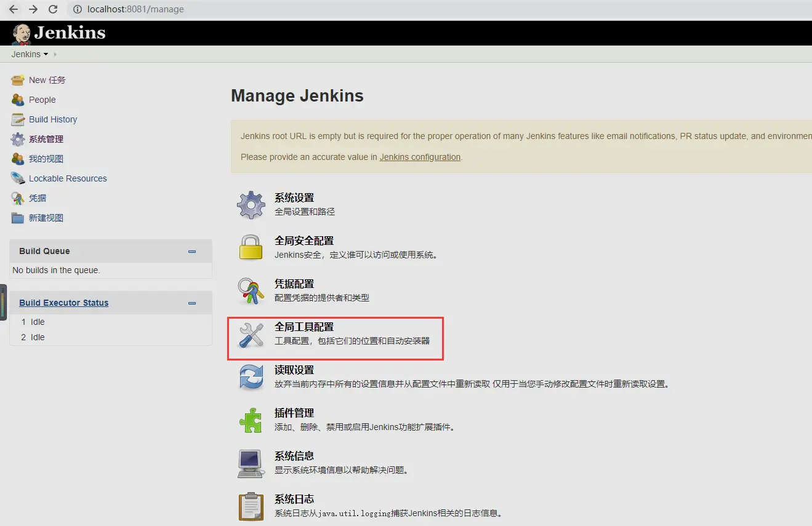
Task: Open Lockable Resources link
Action: [x=68, y=178]
